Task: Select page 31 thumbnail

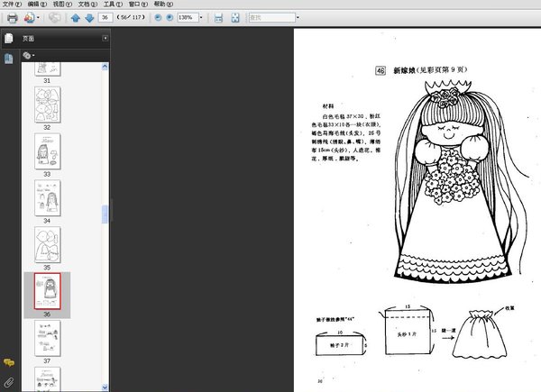Action: coord(48,69)
